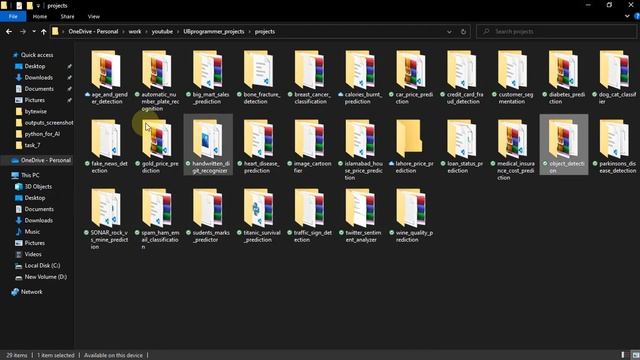The image size is (640, 360).
Task: Jump to UBprogrammer_projects in breadcrumb
Action: pyautogui.click(x=213, y=31)
